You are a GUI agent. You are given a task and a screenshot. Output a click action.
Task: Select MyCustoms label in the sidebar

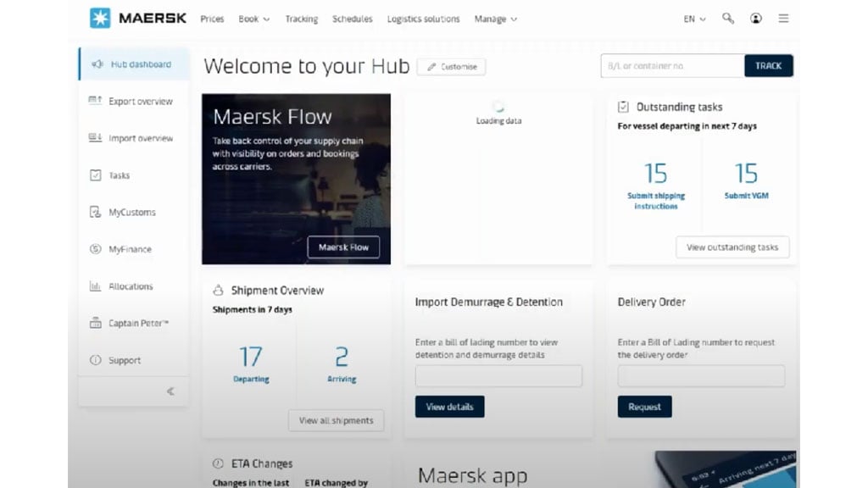click(132, 212)
